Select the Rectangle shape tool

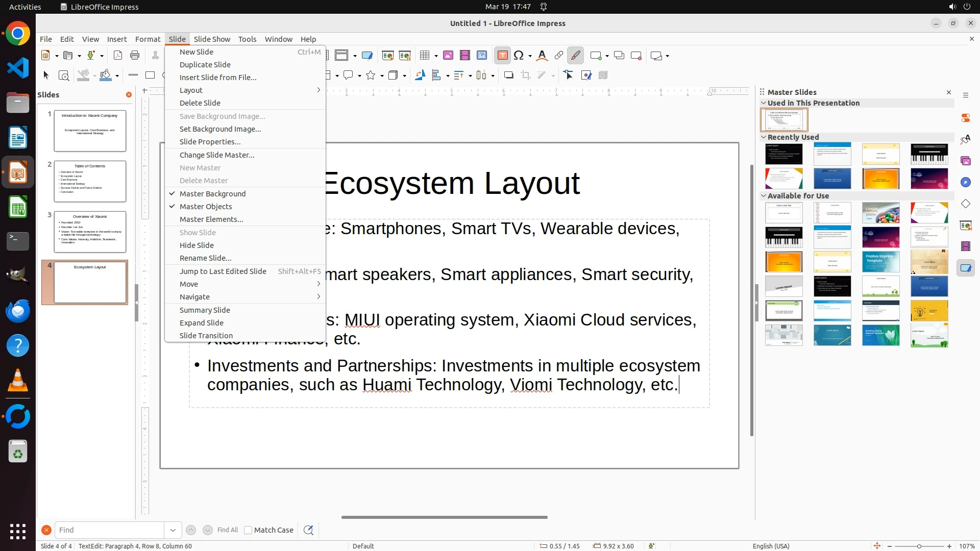150,76
